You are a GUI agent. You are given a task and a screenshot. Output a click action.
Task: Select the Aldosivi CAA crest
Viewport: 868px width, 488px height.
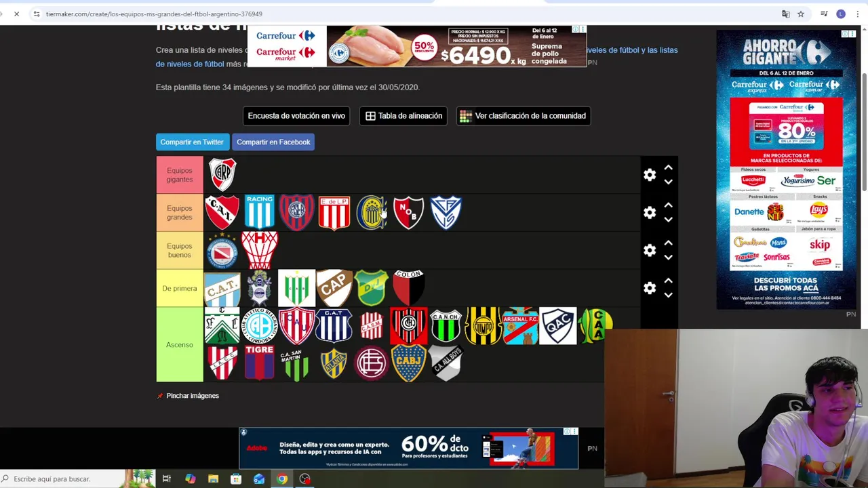[x=595, y=326]
